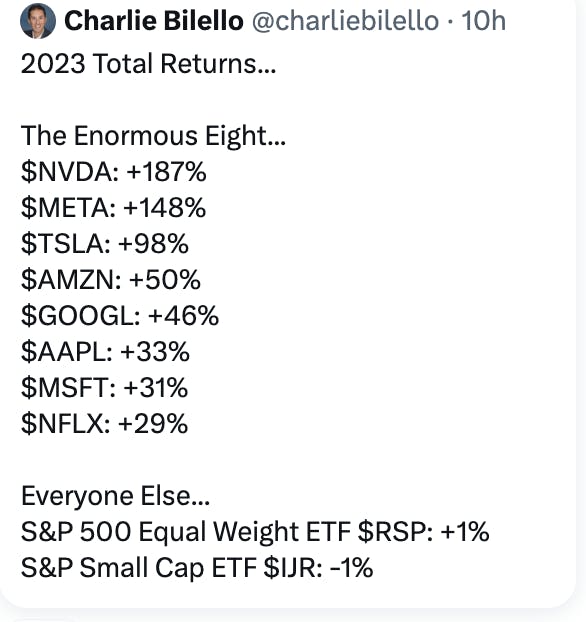Image resolution: width=586 pixels, height=622 pixels.
Task: Click 'The Enormous Eight...' line
Action: pos(153,136)
